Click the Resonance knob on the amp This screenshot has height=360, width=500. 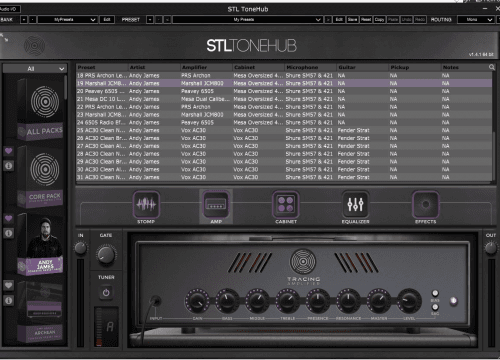348,301
